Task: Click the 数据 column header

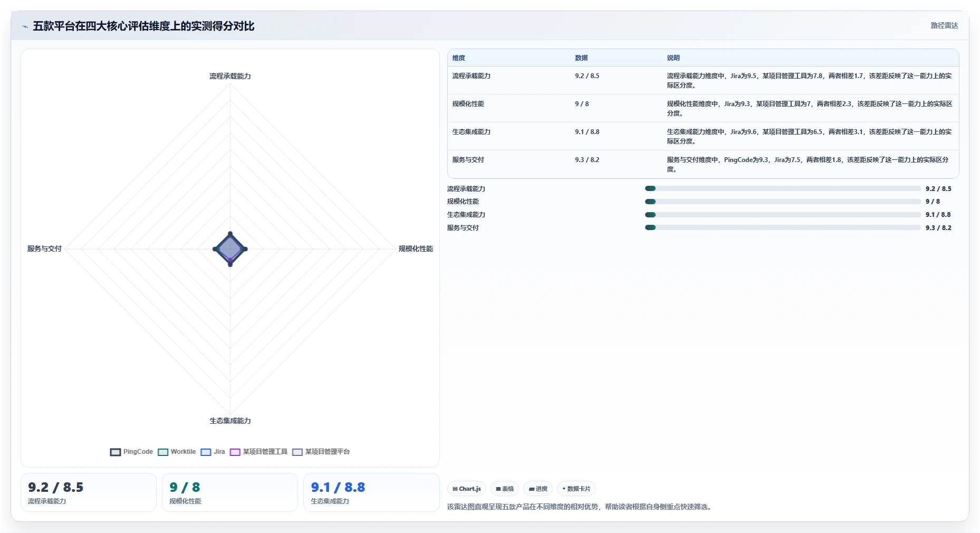Action: (x=581, y=58)
